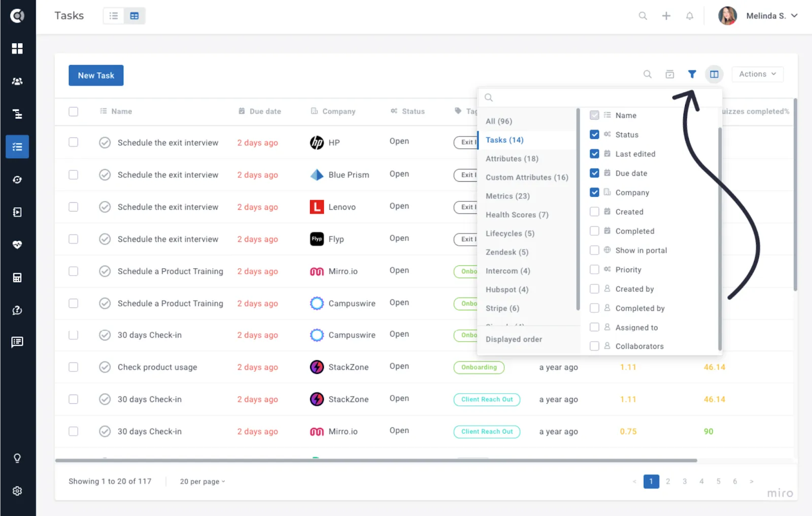
Task: Open the active Tasks list icon in sidebar
Action: (x=17, y=147)
